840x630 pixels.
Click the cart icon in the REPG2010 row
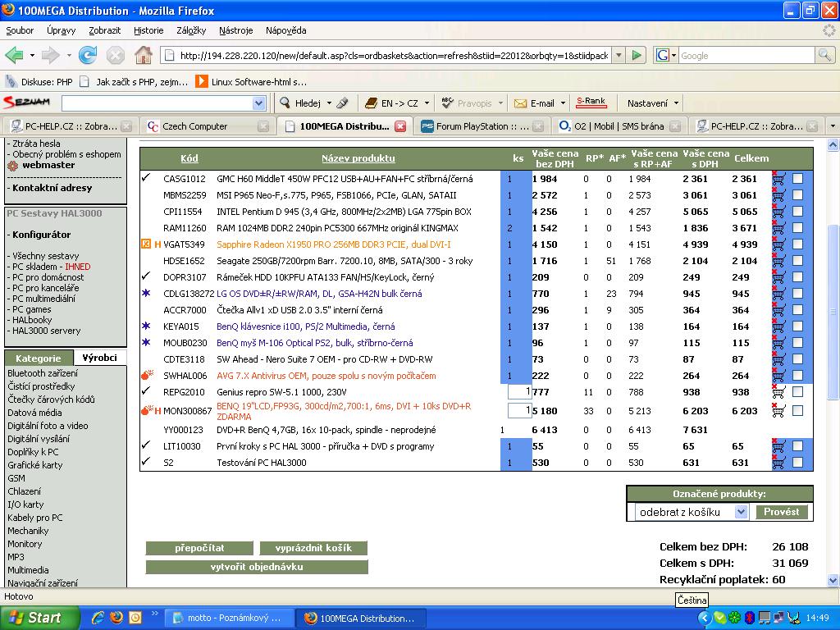point(778,392)
